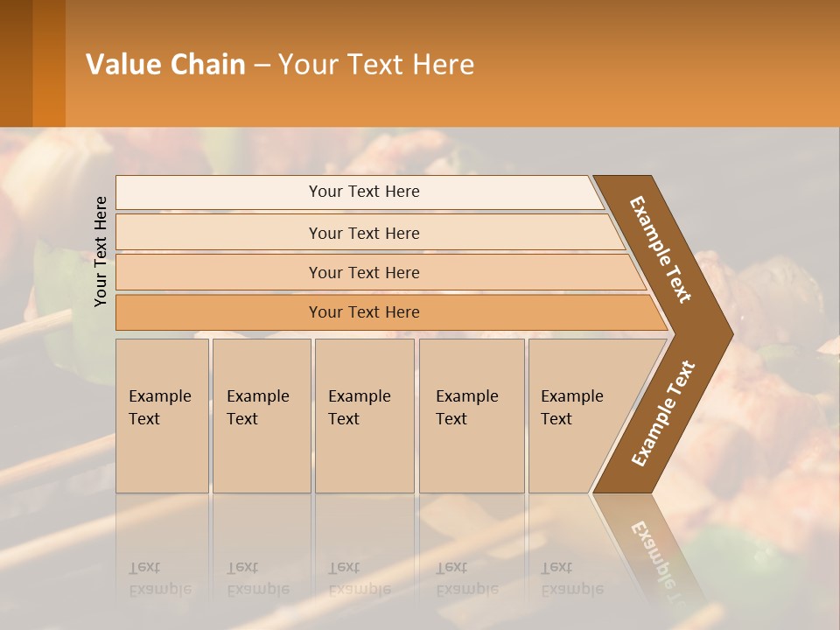Select the fourth "Example Text" box
The image size is (840, 630).
(471, 415)
